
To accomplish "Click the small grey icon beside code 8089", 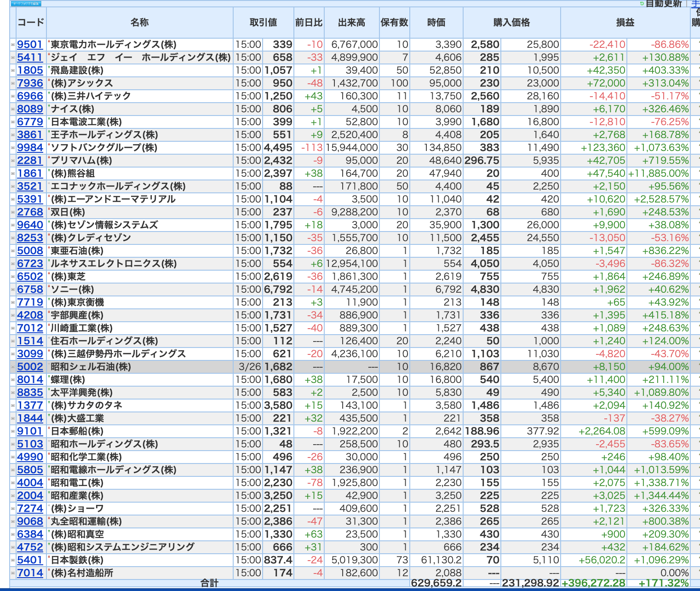I will point(13,109).
